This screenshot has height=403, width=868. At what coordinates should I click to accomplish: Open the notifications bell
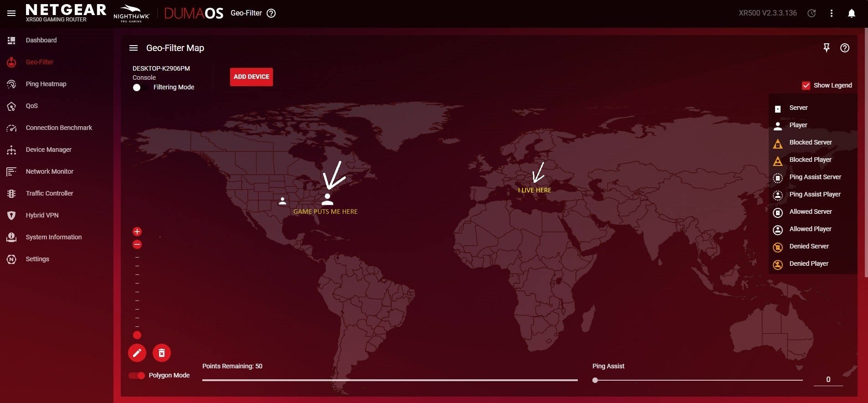(851, 13)
